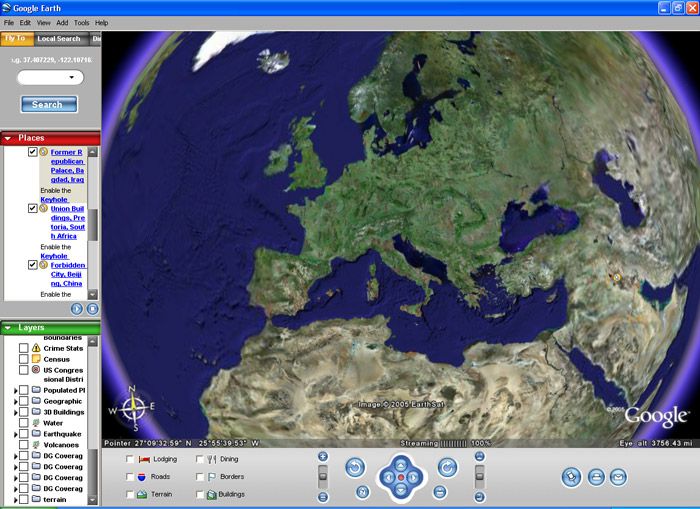Expand the Populated Places layer folder

[16, 390]
